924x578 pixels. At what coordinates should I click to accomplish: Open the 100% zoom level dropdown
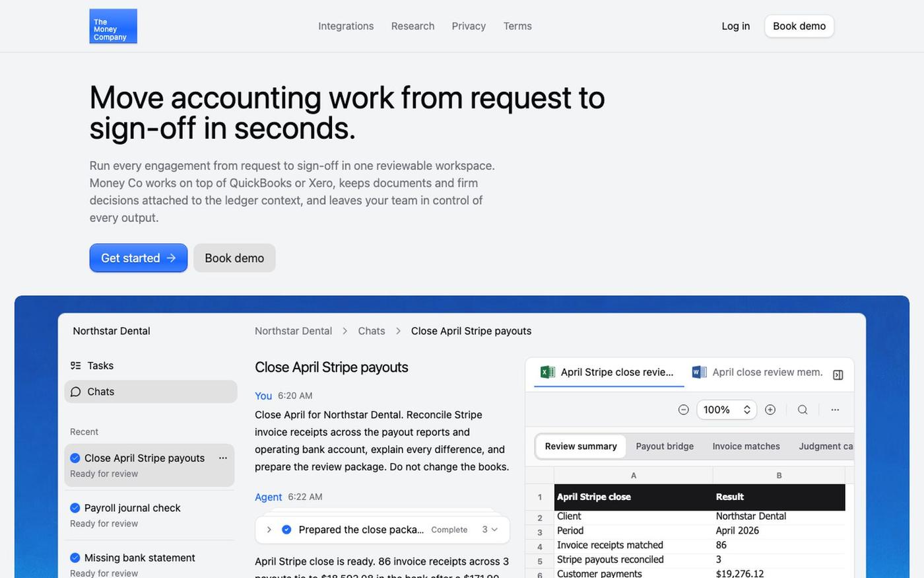(727, 410)
